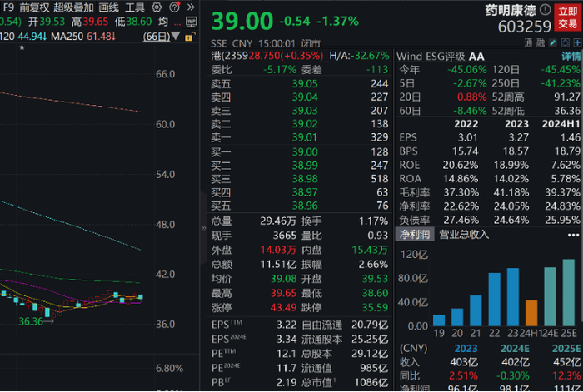Collapse the quote panel with the side arrow
The height and width of the screenshot is (392, 583).
[203, 226]
